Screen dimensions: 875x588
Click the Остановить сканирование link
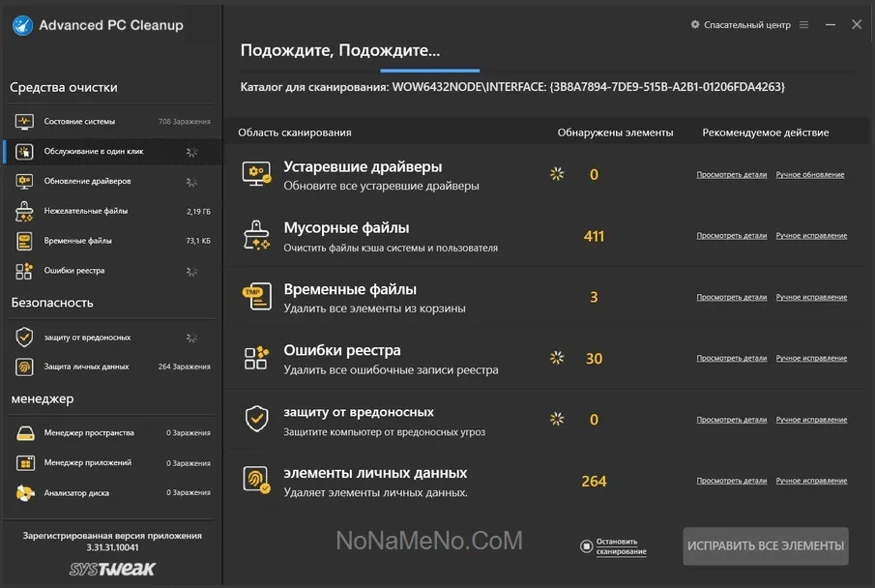[x=621, y=546]
